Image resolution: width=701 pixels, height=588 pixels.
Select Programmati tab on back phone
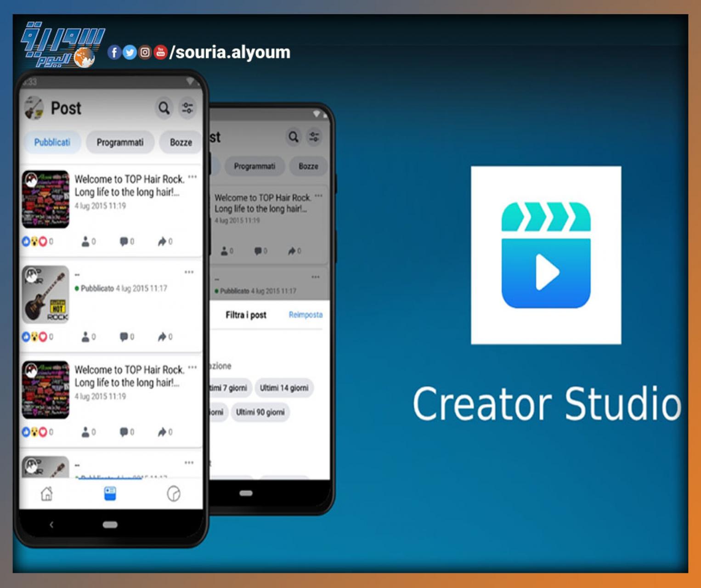coord(254,166)
